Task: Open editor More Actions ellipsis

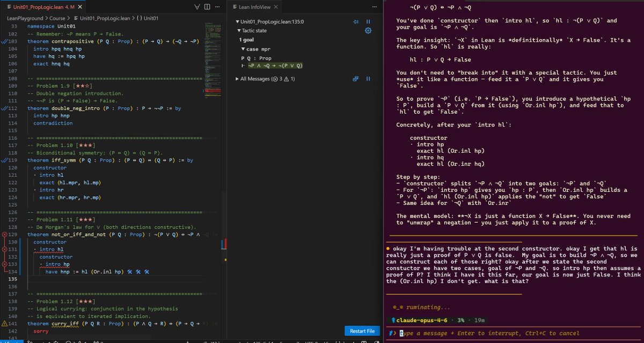Action: 217,8
